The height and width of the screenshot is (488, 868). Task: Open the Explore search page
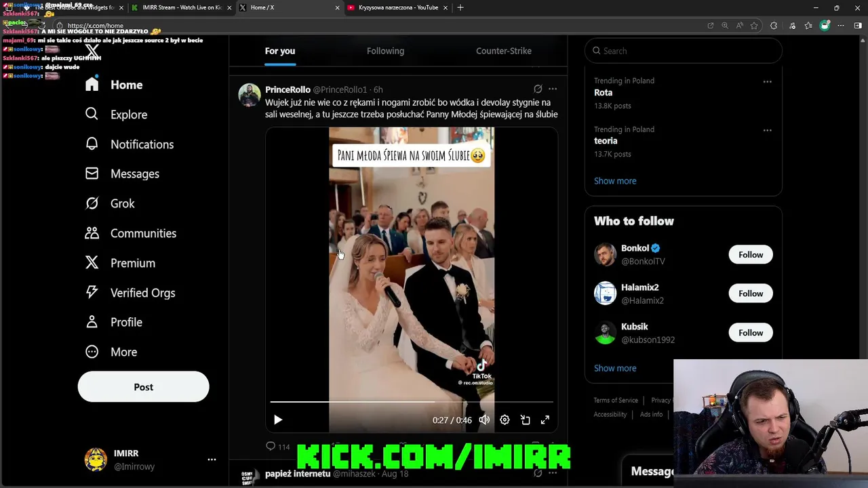[116, 115]
